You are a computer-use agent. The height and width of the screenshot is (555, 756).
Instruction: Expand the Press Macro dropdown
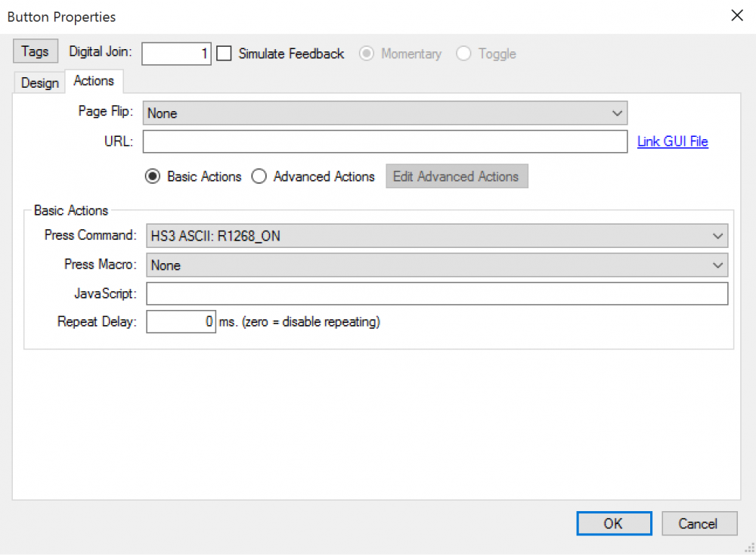(x=436, y=265)
